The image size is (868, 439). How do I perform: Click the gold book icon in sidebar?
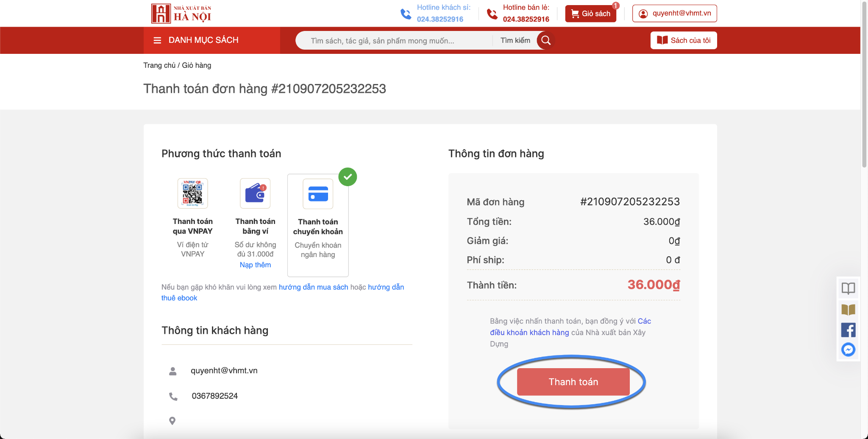848,310
